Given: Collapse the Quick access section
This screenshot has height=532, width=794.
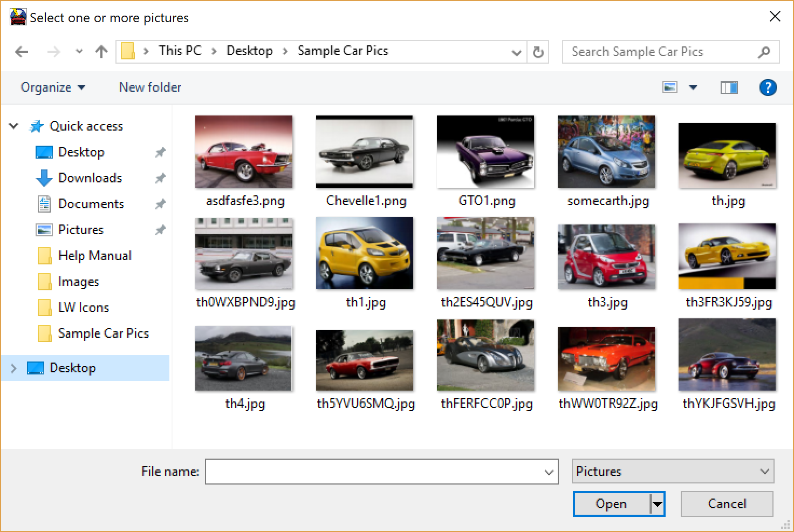Looking at the screenshot, I should [13, 126].
